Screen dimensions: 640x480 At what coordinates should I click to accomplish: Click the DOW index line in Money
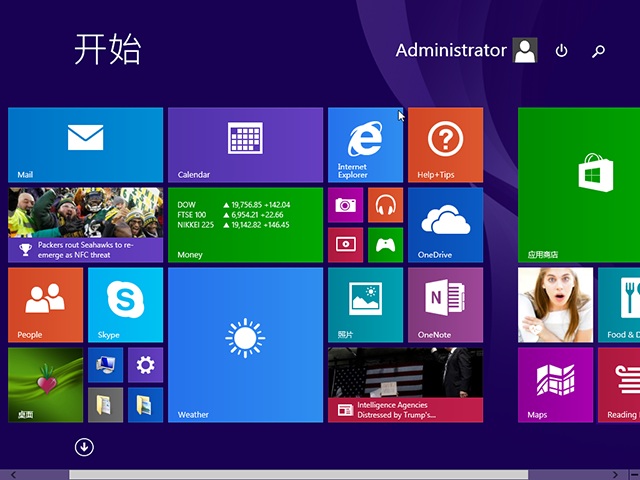click(x=233, y=205)
